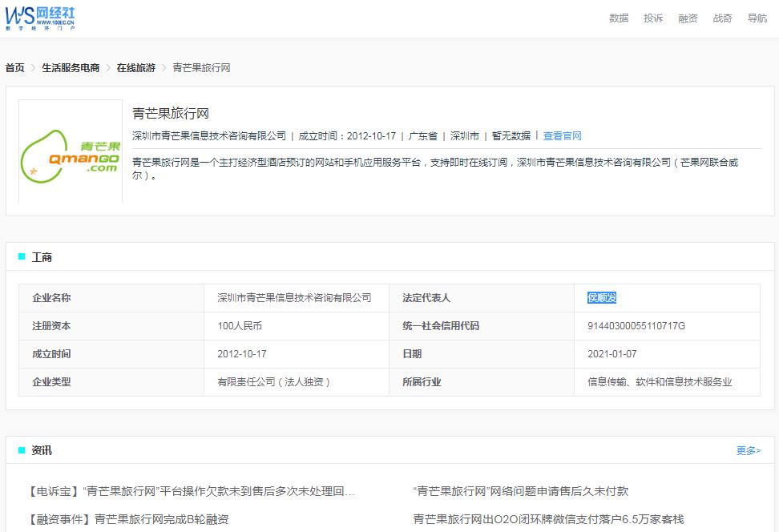Image resolution: width=779 pixels, height=532 pixels.
Task: Open the 战奇 navigation item
Action: (723, 18)
